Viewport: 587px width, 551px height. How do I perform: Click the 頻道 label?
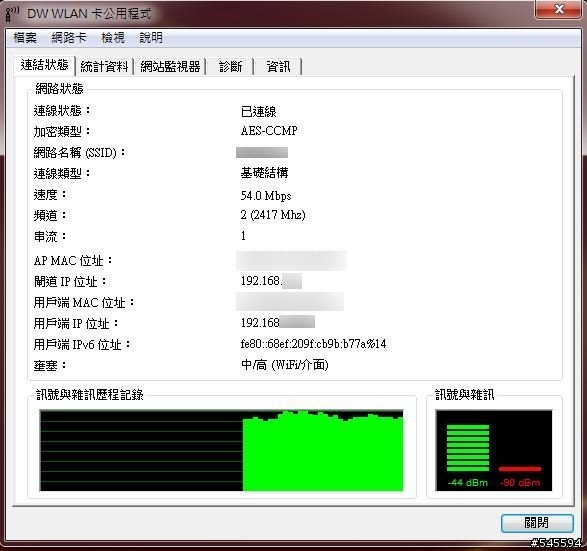pos(50,216)
